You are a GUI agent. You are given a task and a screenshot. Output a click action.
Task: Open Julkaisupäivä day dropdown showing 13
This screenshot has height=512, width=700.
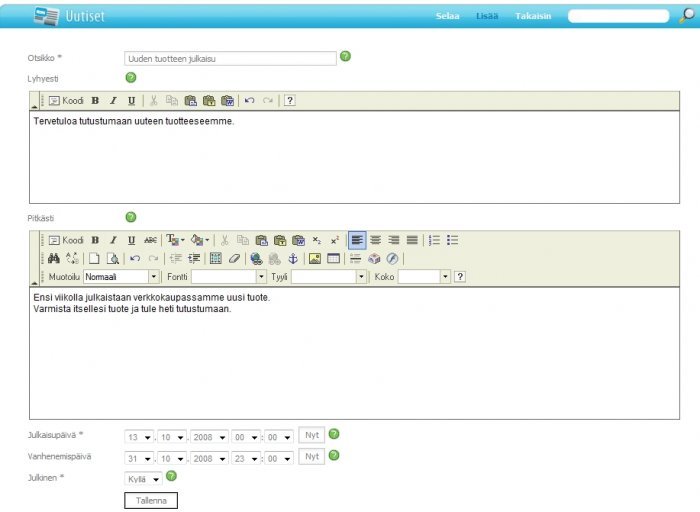[139, 437]
